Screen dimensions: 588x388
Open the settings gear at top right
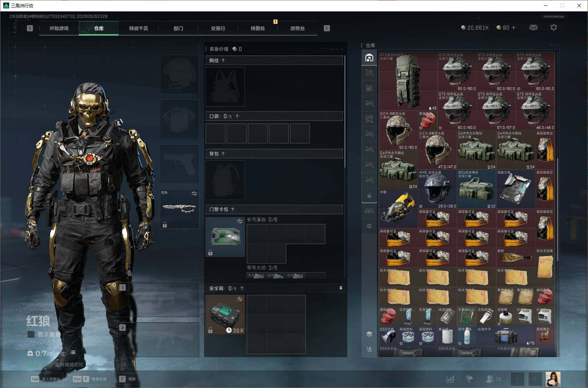[x=553, y=28]
